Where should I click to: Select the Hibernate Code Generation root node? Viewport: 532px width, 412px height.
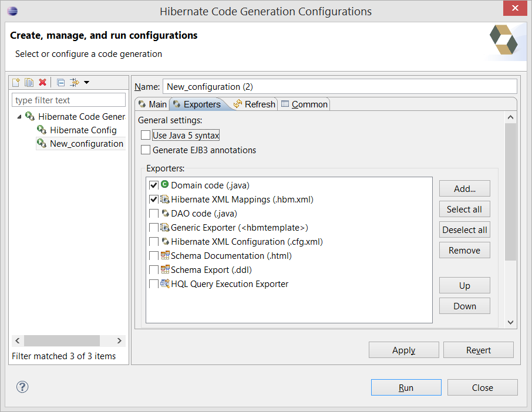click(82, 117)
